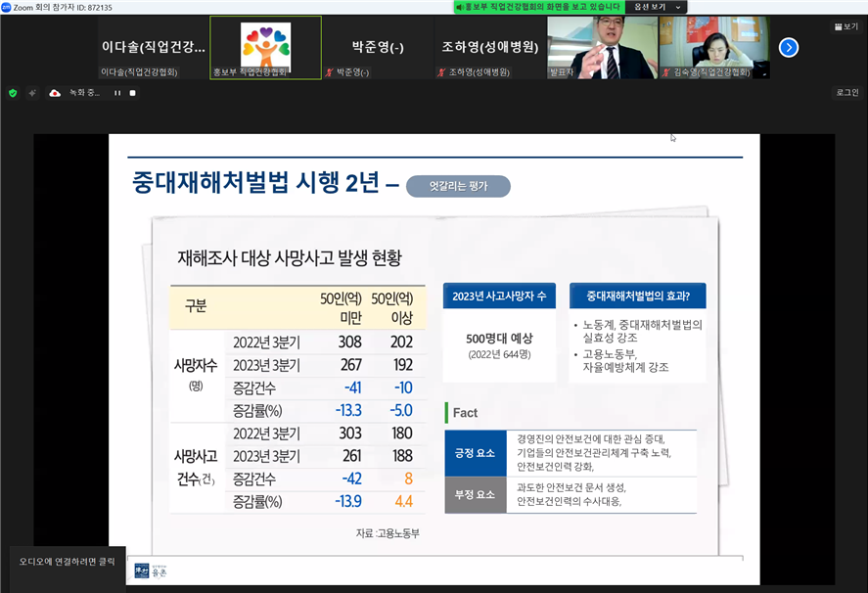This screenshot has width=868, height=593.
Task: Click the 녹화 중 recording status text
Action: pyautogui.click(x=84, y=93)
